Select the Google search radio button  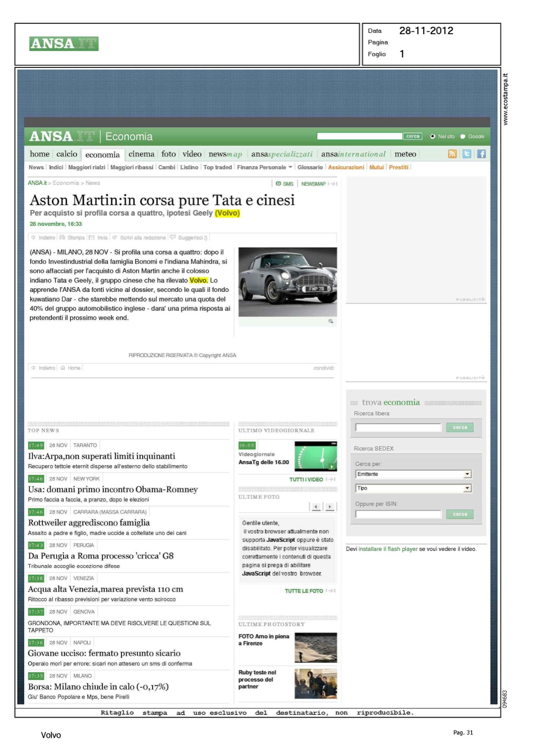[463, 137]
